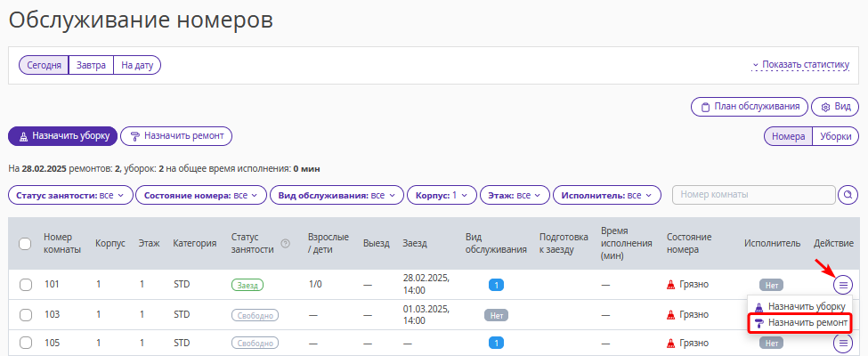This screenshot has height=356, width=868.
Task: Open action menu for room 105
Action: 843,344
